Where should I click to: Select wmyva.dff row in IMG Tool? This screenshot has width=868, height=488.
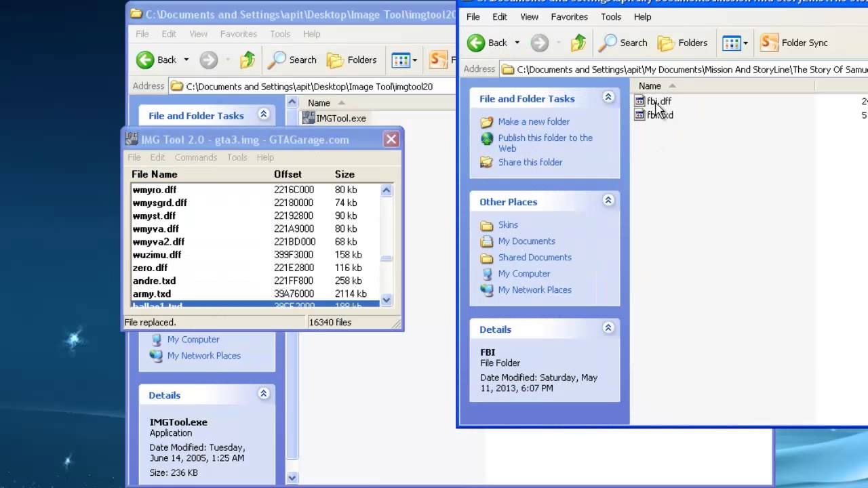(x=255, y=228)
